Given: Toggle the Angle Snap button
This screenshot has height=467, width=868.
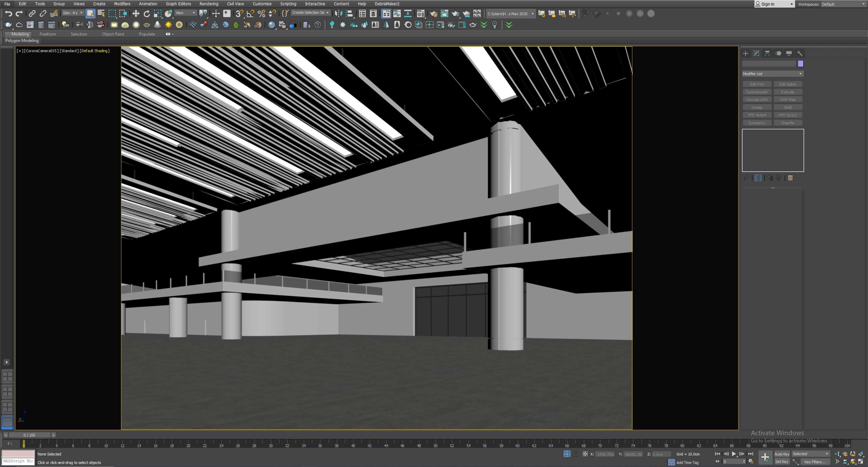Looking at the screenshot, I should tap(250, 14).
